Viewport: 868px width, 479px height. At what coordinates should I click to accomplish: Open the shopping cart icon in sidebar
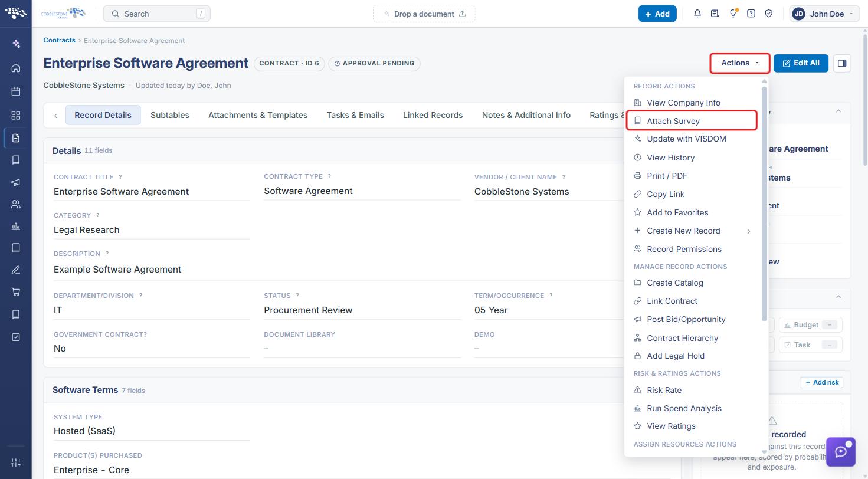click(16, 292)
